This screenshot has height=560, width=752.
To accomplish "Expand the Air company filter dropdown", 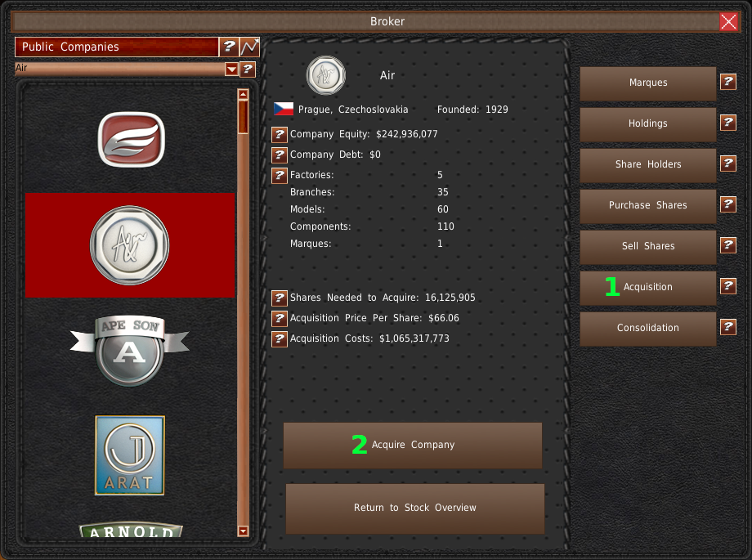I will 231,69.
